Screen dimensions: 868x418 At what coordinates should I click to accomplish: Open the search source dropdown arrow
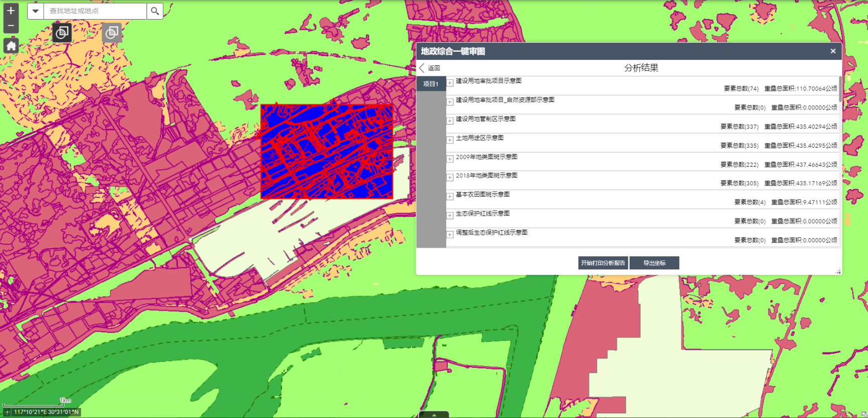pos(36,11)
